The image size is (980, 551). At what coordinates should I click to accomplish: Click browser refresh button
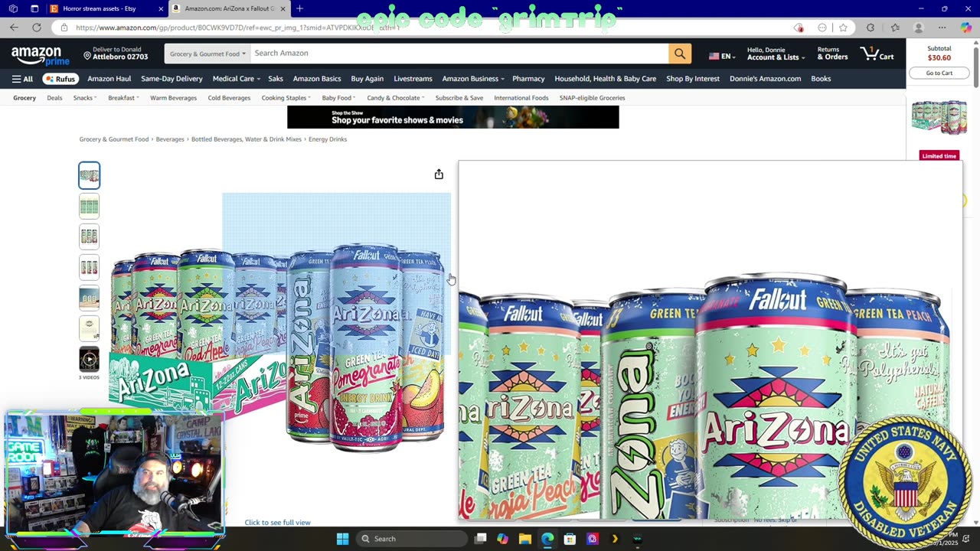pos(37,28)
